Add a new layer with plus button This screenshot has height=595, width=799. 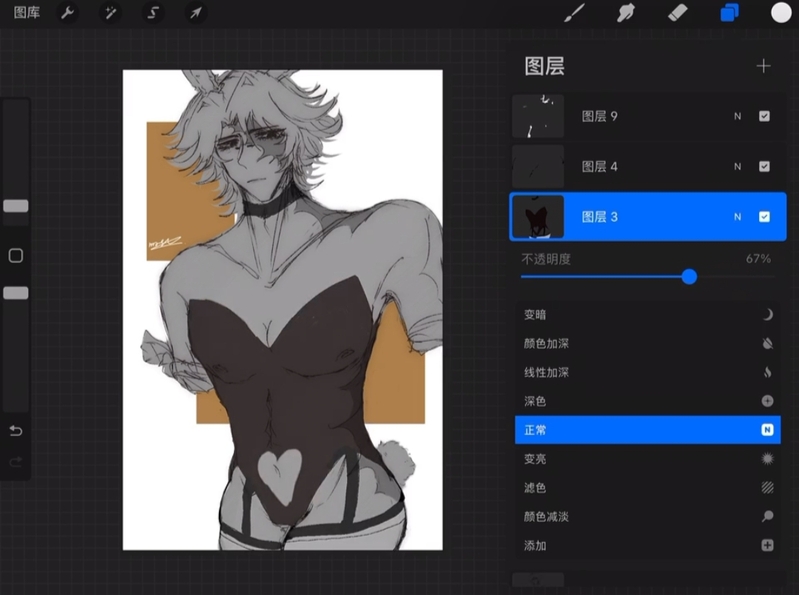(x=763, y=66)
